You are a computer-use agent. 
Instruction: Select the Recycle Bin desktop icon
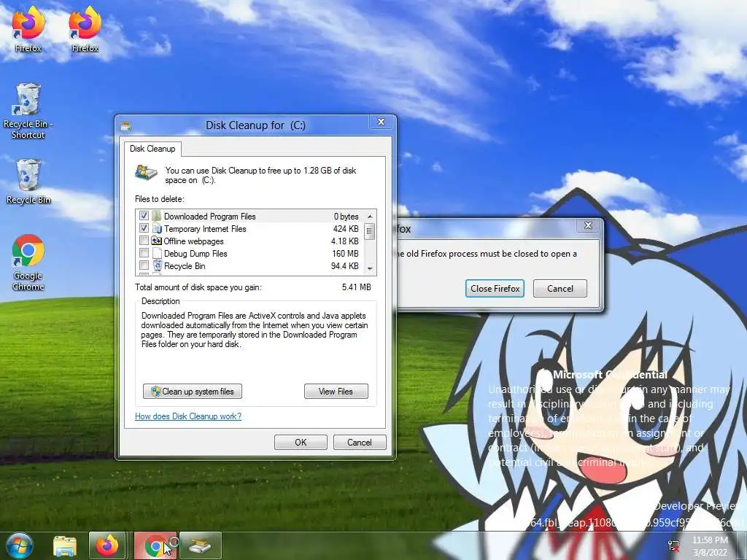[x=28, y=182]
